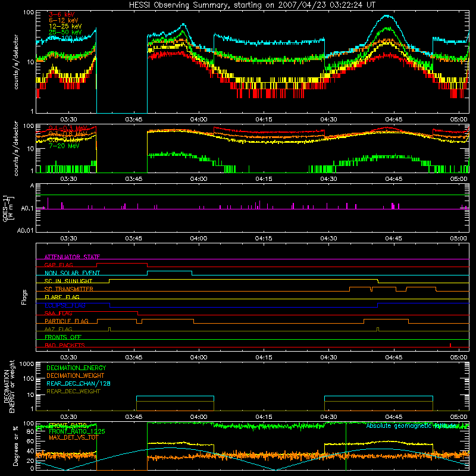Click the FRONT_RATIO_1225 legend label
This screenshot has height=476, width=476.
(x=77, y=431)
